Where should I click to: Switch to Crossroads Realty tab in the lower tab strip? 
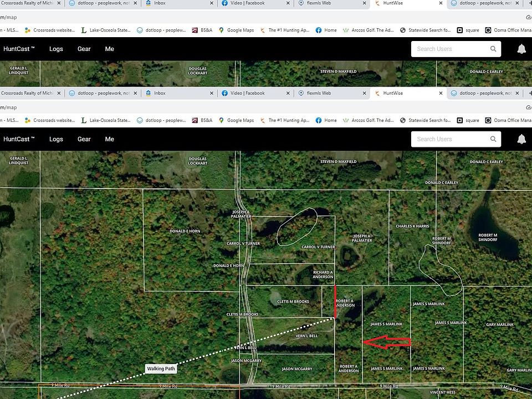point(27,93)
